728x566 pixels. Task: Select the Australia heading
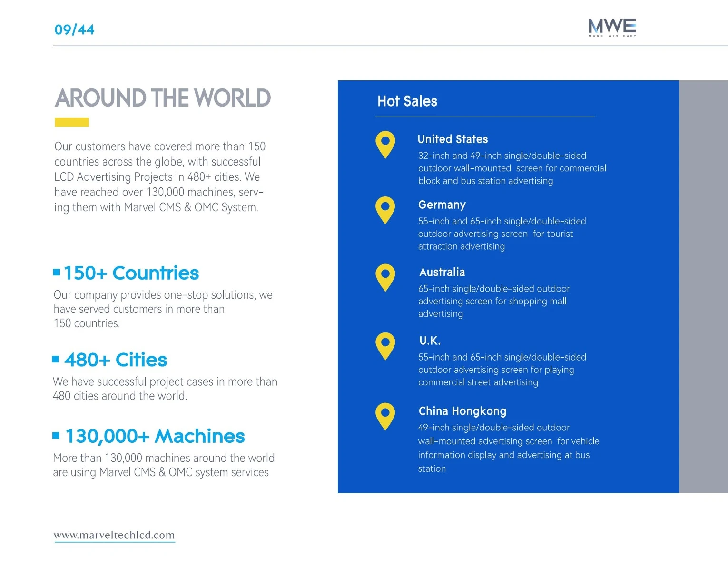(442, 273)
